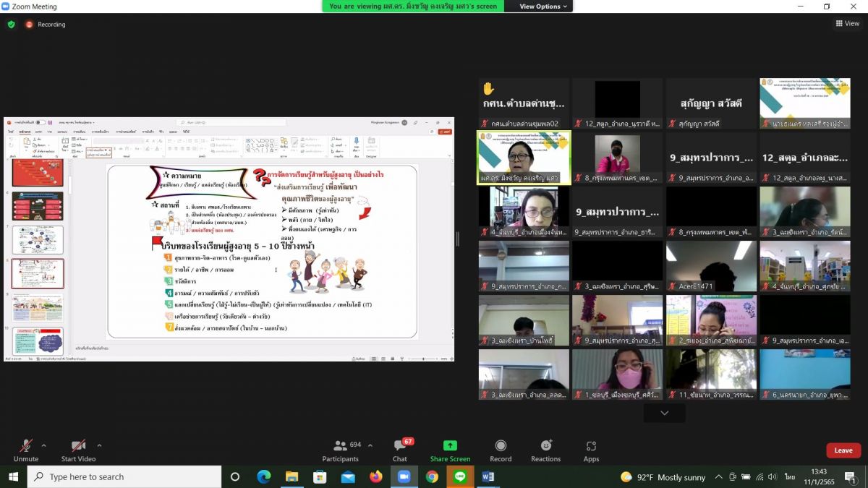Image resolution: width=868 pixels, height=488 pixels.
Task: Open the Reactions menu
Action: pyautogui.click(x=545, y=450)
